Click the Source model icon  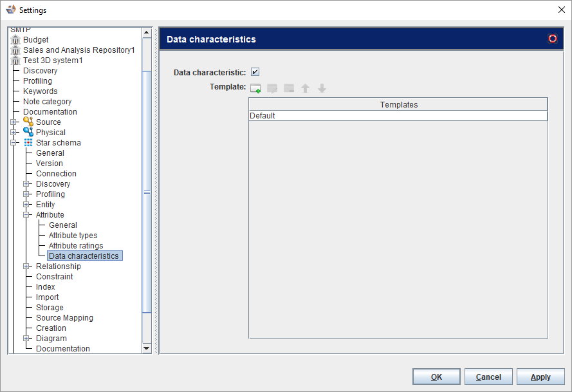tap(28, 122)
